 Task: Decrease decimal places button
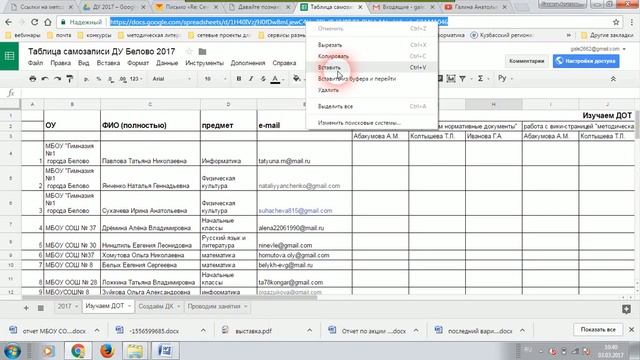coord(111,79)
